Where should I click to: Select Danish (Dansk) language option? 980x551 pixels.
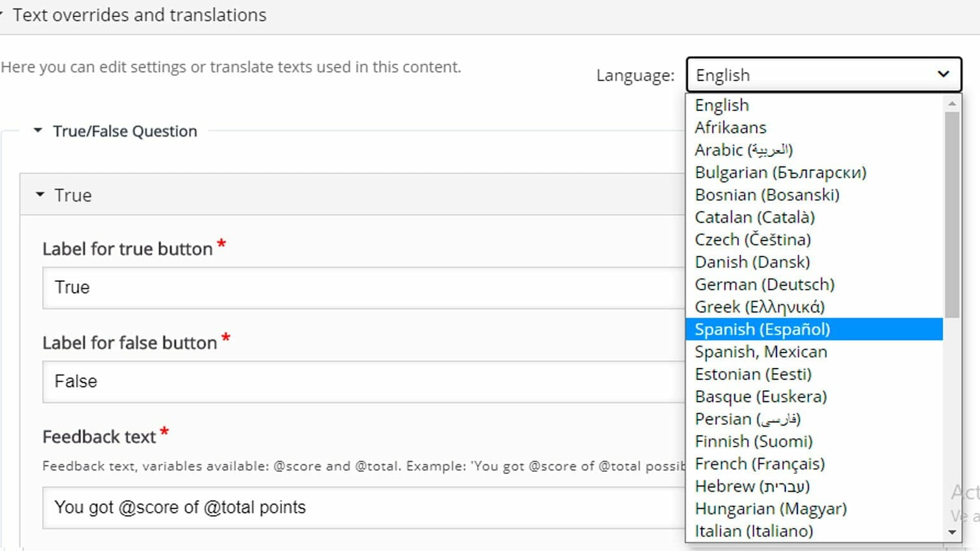[x=814, y=262]
